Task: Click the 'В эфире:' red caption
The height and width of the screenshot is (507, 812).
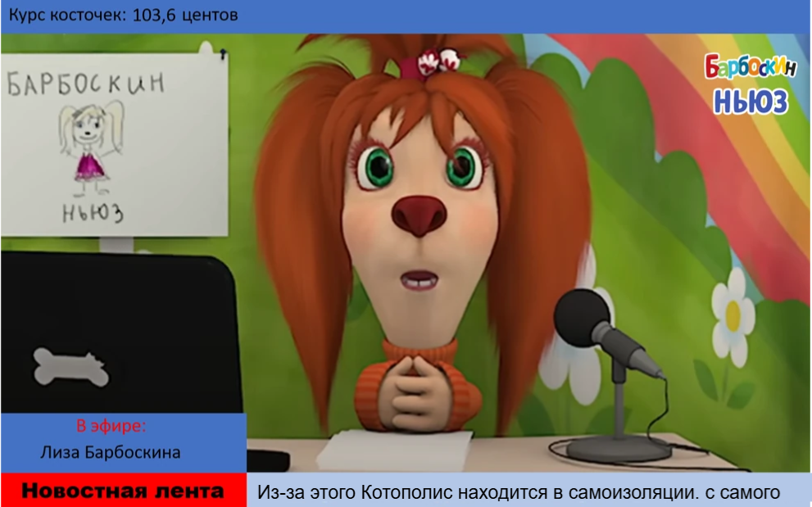Action: click(111, 426)
